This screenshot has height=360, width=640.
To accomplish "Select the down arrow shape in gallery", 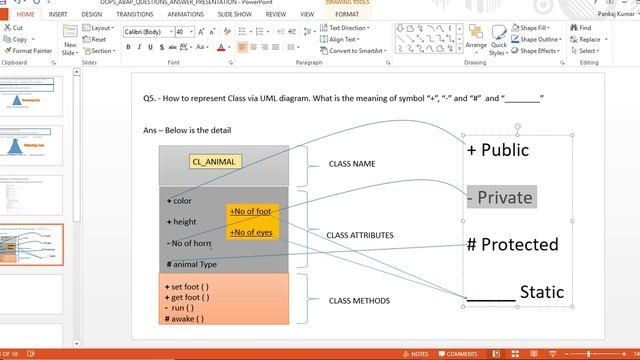I will [x=400, y=28].
